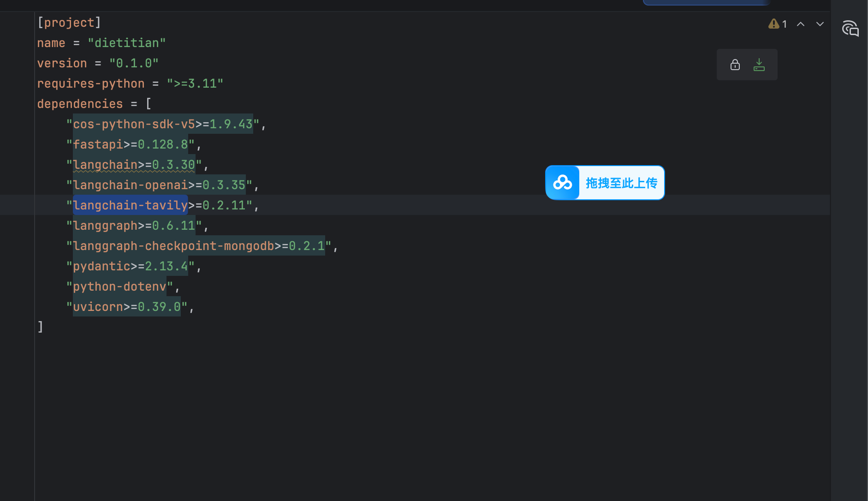This screenshot has height=501, width=868.
Task: Click the closing bracket of dependencies
Action: pyautogui.click(x=41, y=327)
